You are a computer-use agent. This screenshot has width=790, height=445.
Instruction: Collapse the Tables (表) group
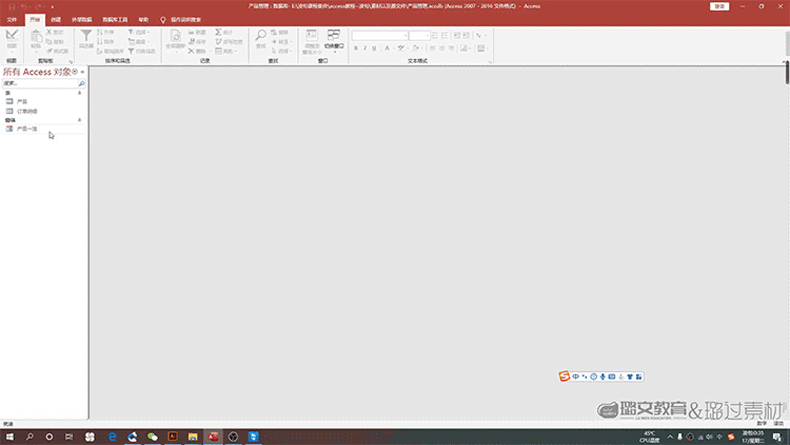79,93
